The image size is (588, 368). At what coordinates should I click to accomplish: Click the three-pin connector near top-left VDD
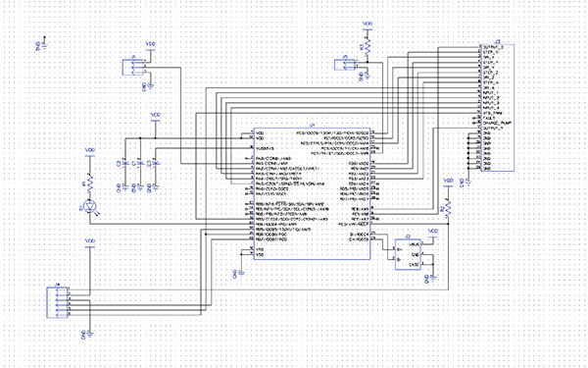pyautogui.click(x=134, y=67)
